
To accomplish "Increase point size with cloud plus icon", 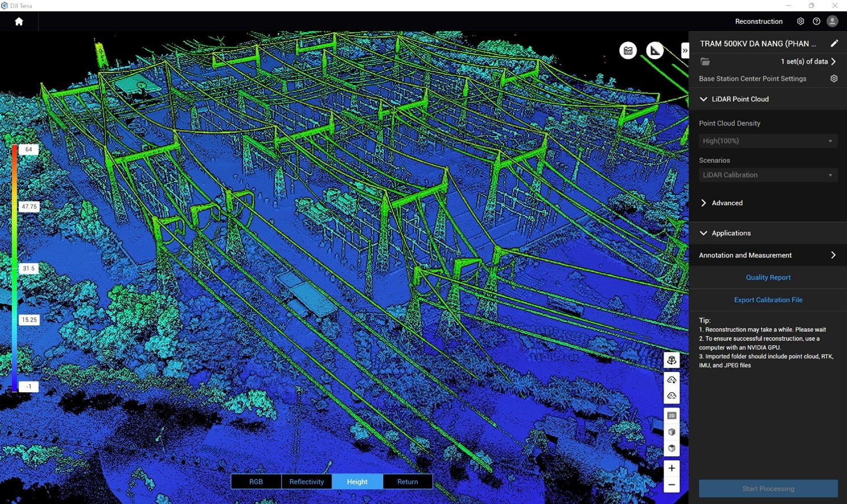I will click(x=672, y=380).
